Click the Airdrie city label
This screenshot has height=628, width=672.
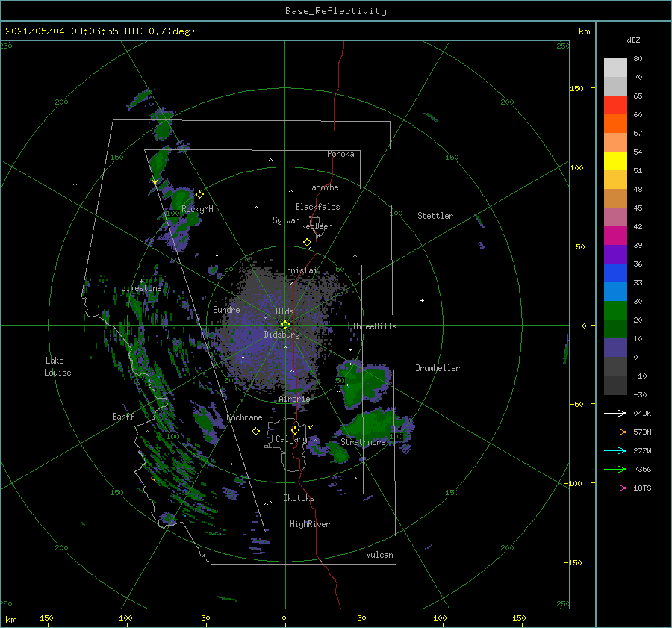coord(294,399)
